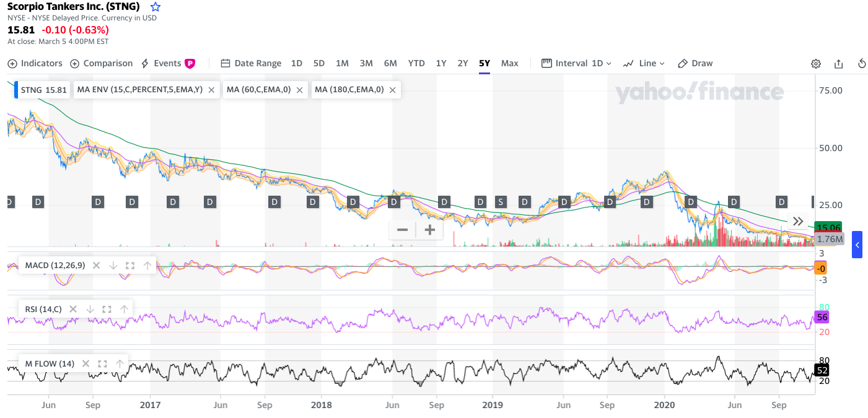This screenshot has height=418, width=868.
Task: Open the Events options
Action: [x=168, y=63]
